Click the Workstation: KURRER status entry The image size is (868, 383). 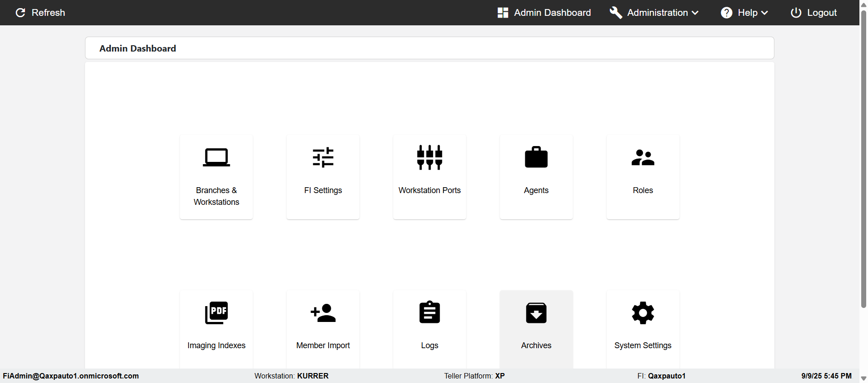point(292,376)
